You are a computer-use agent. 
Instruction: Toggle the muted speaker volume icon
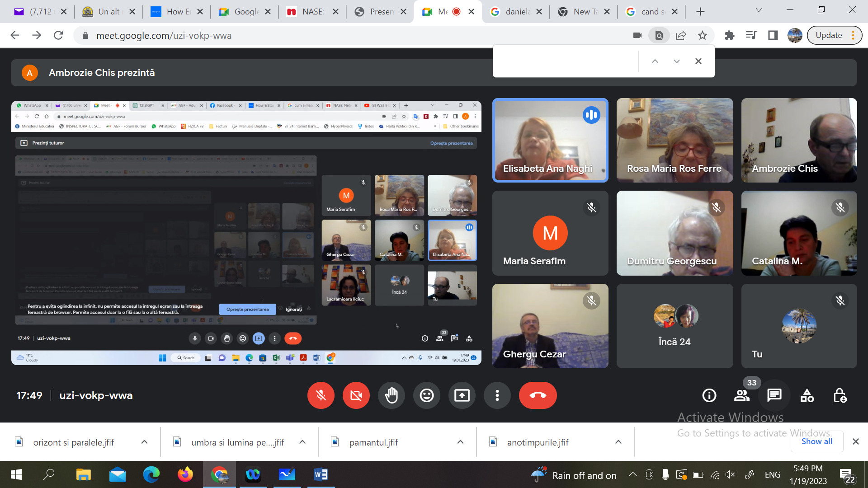[x=730, y=474]
